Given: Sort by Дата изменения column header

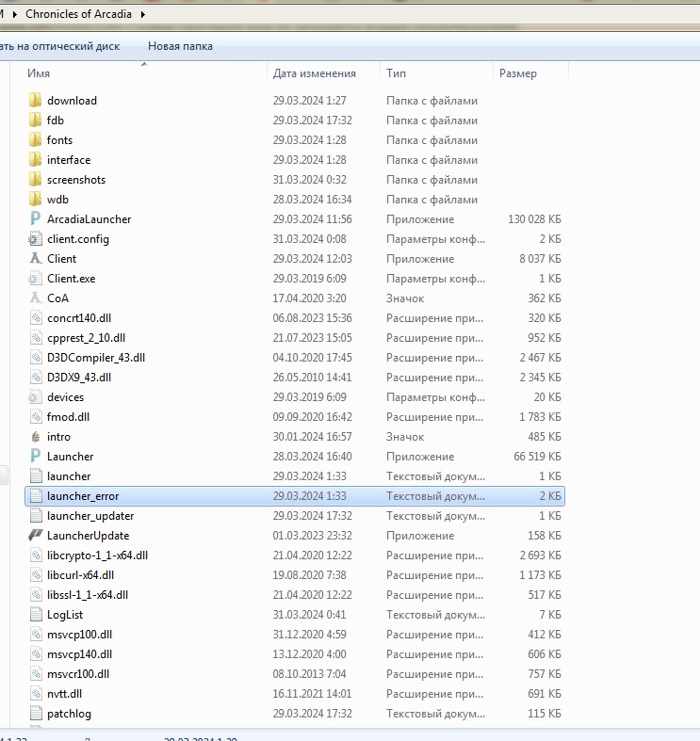Looking at the screenshot, I should tap(314, 73).
